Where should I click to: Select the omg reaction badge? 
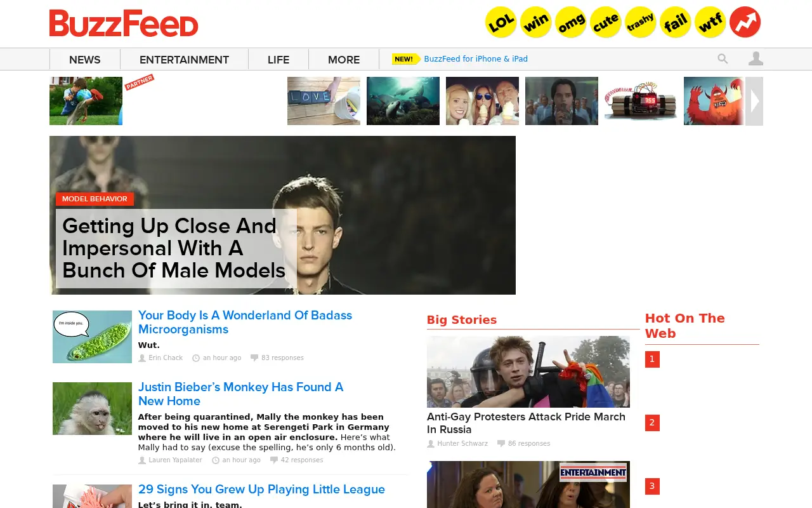571,22
